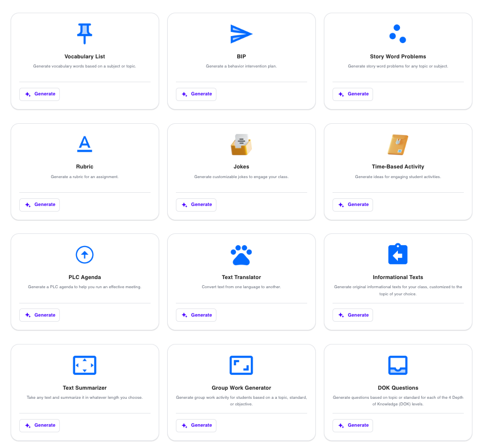Click the package icon for Time-Based Activity
This screenshot has width=479, height=448.
click(398, 145)
